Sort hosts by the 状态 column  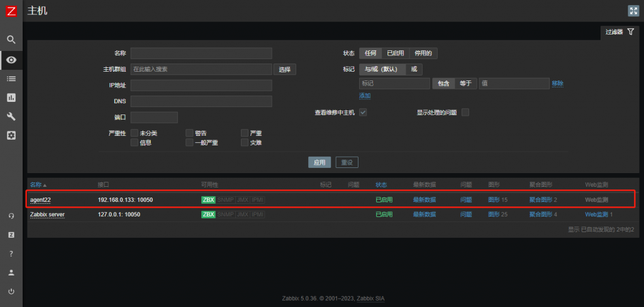[381, 185]
